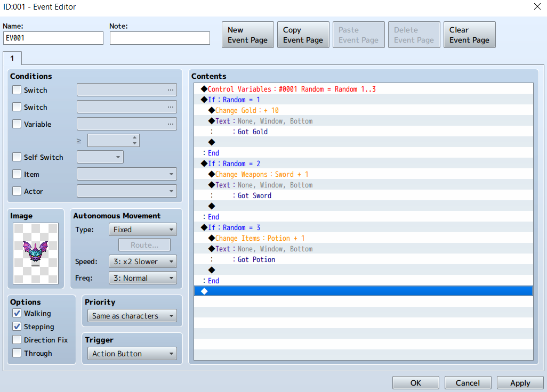This screenshot has width=547, height=392.
Task: Enable the Self Switch condition
Action: click(15, 157)
